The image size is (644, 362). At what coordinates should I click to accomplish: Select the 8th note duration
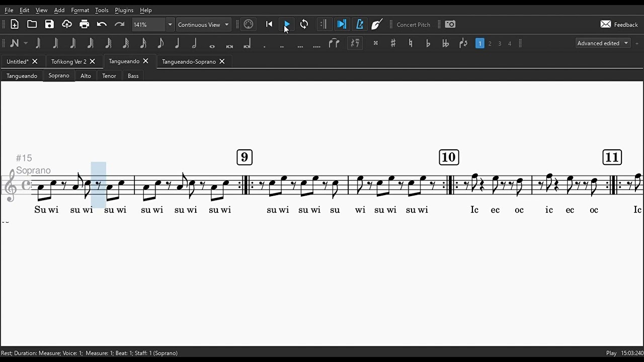[x=160, y=43]
